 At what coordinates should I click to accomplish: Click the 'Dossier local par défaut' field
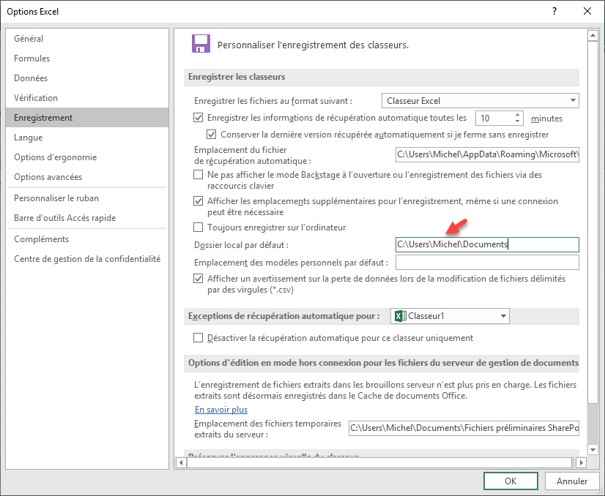(x=487, y=244)
